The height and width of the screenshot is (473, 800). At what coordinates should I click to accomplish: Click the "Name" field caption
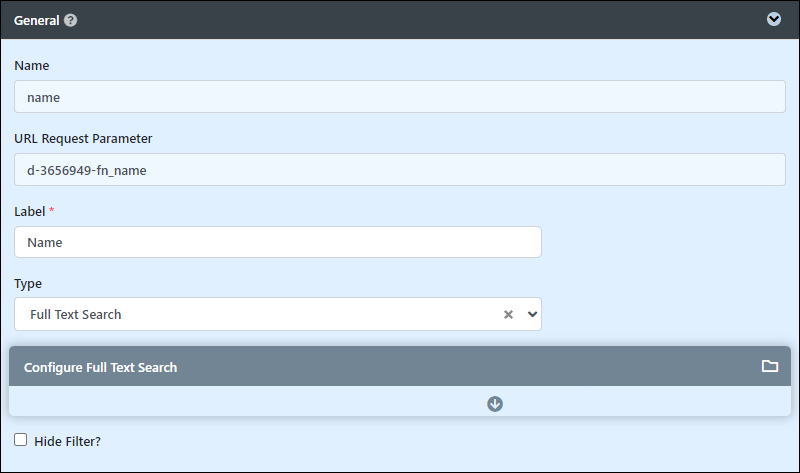32,65
